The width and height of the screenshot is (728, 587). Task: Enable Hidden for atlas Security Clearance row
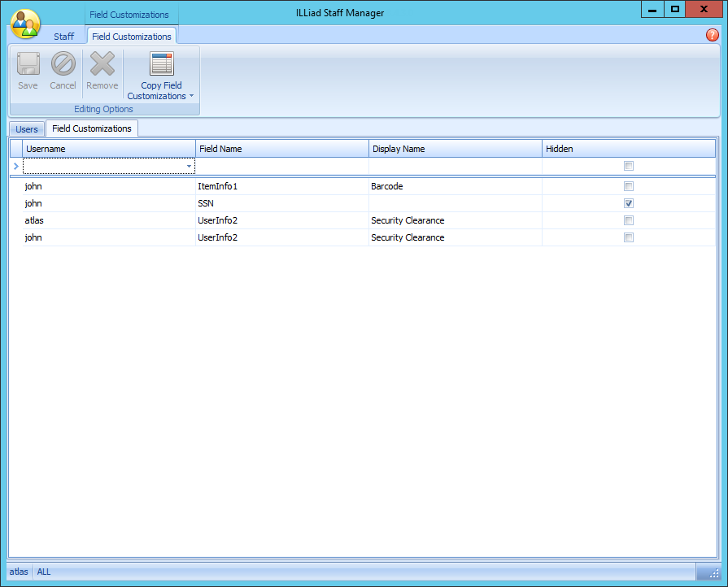628,220
